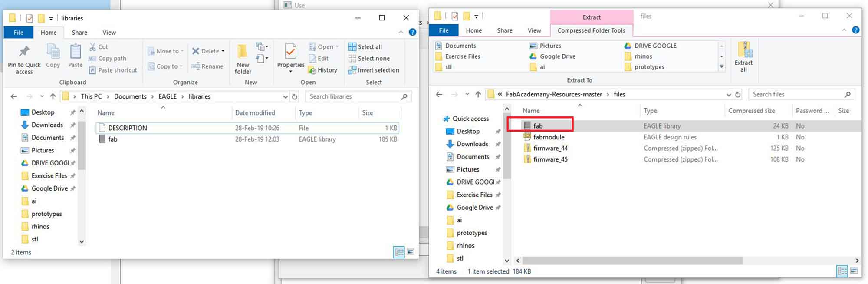Click This PC in libraries breadcrumb
868x284 pixels.
[91, 96]
